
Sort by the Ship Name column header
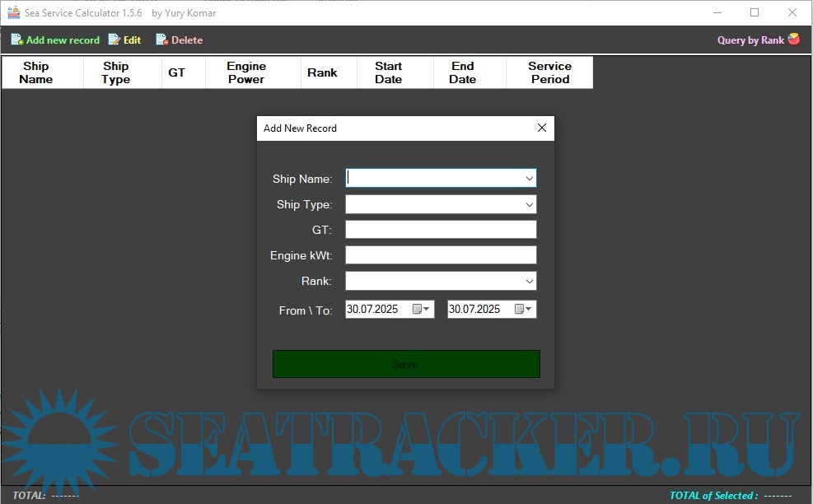coord(36,72)
